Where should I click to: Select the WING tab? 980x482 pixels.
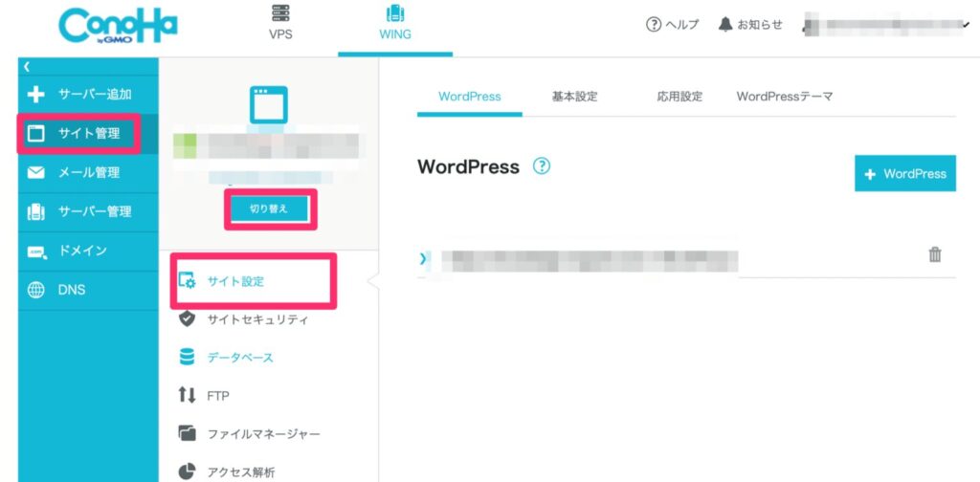[x=395, y=23]
